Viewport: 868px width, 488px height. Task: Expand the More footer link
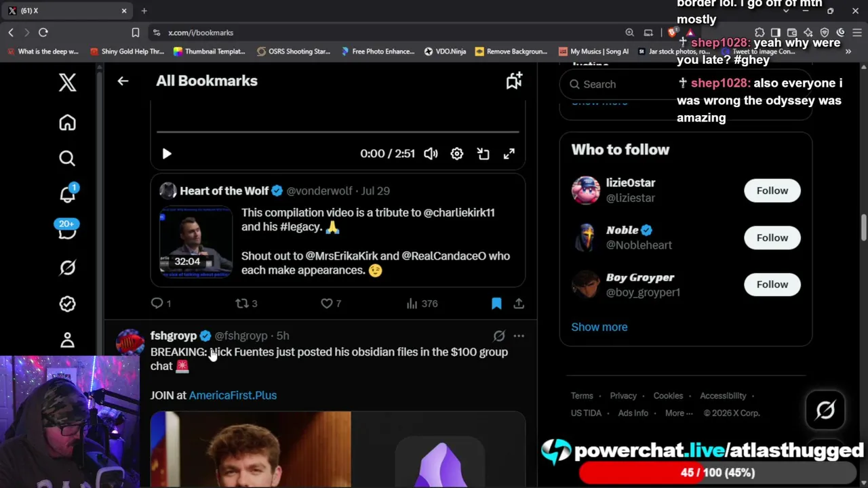(679, 413)
